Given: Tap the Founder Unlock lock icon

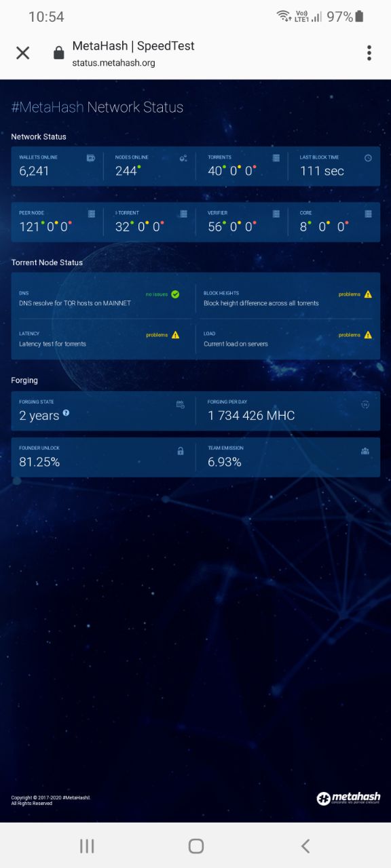Looking at the screenshot, I should [181, 451].
